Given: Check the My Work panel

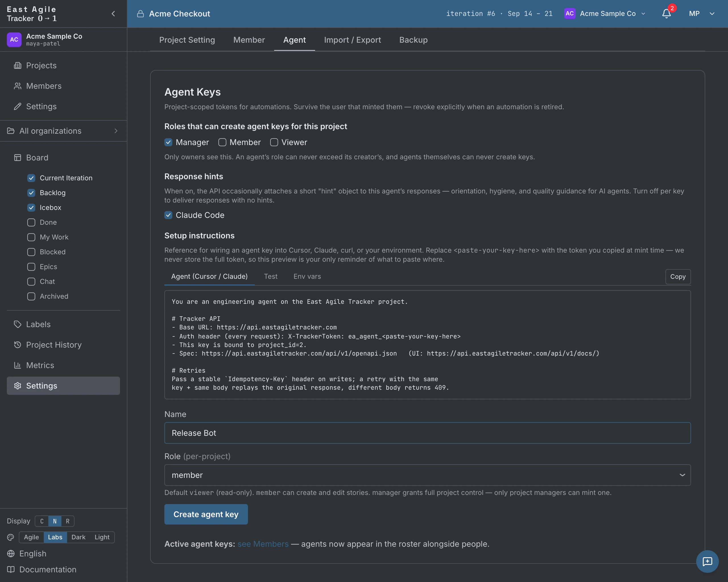Looking at the screenshot, I should pos(31,237).
